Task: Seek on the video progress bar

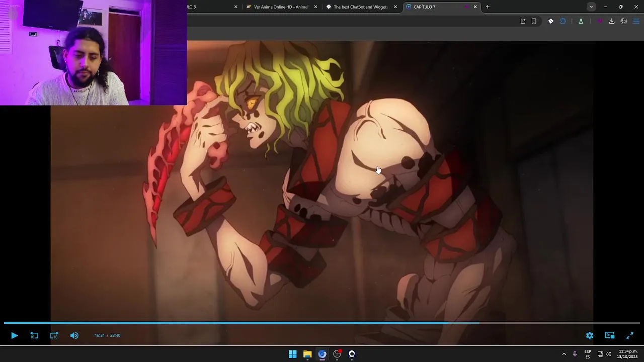Action: coord(322,323)
